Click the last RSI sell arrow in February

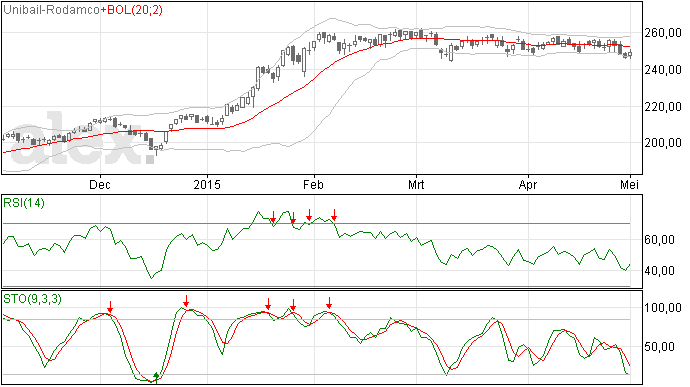tap(334, 215)
